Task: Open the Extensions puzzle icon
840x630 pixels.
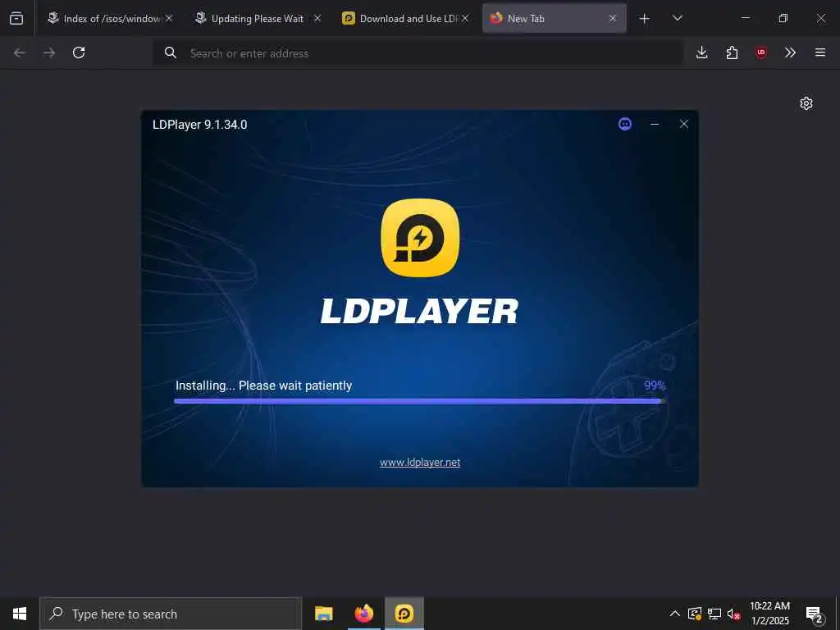Action: 732,52
